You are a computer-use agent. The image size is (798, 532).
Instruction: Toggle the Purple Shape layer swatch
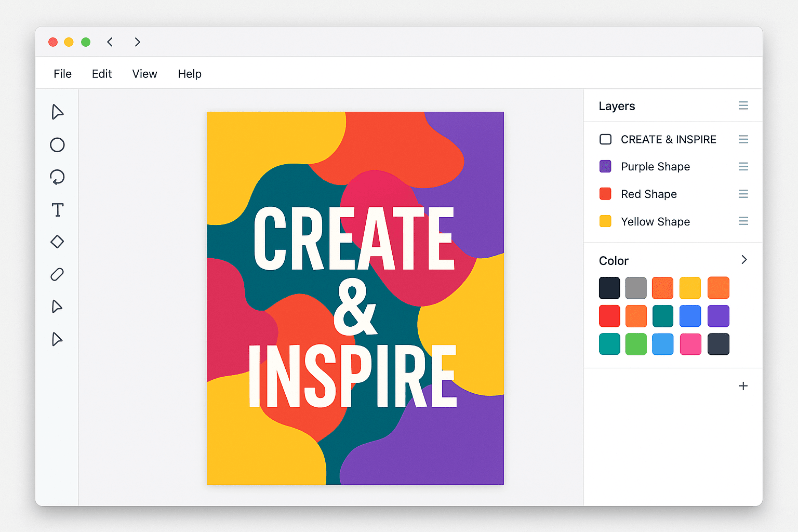click(x=605, y=166)
